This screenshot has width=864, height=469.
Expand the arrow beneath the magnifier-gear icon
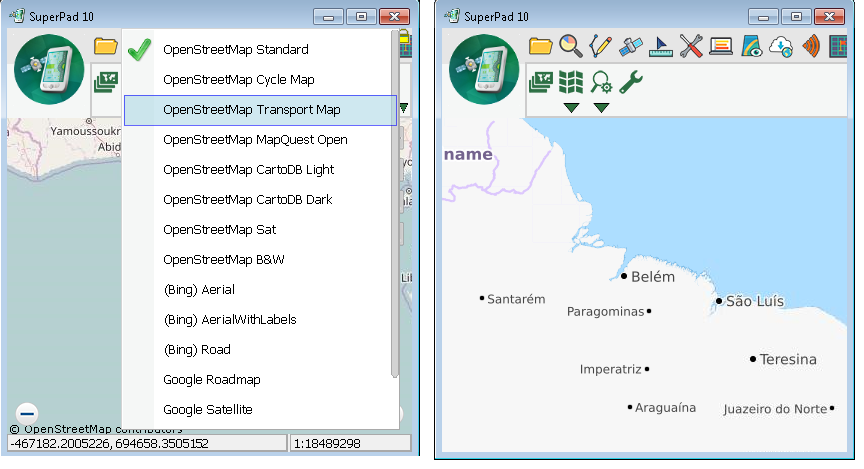tap(601, 108)
